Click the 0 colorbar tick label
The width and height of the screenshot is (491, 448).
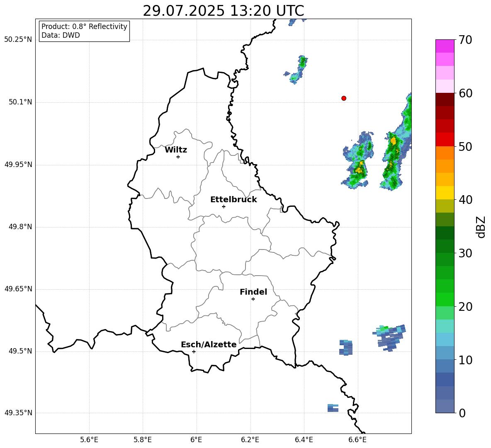click(462, 413)
